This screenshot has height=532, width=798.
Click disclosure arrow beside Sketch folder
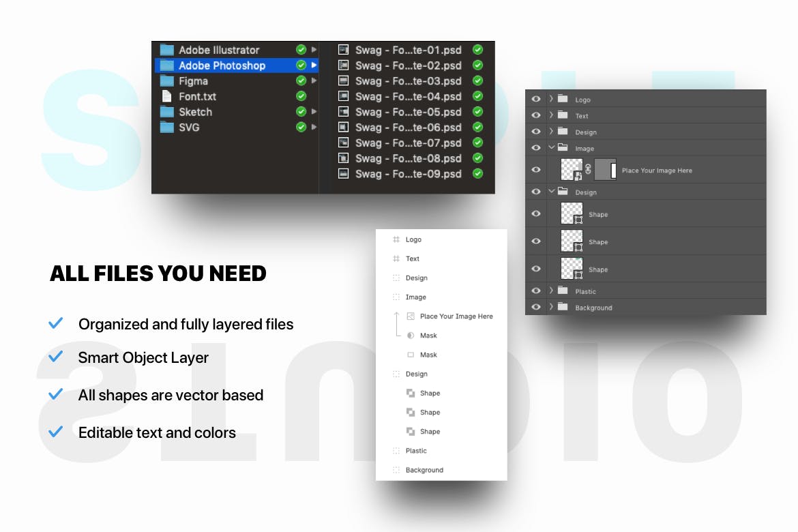(314, 111)
